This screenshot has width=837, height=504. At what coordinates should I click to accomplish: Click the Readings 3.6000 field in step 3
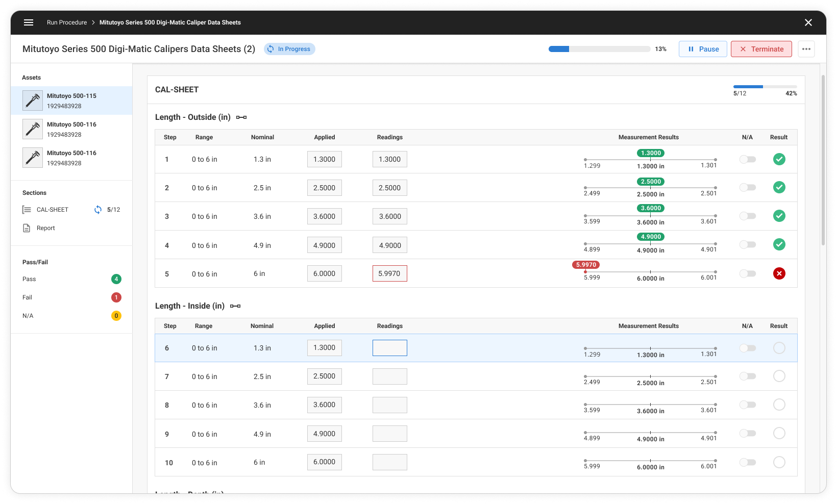390,216
